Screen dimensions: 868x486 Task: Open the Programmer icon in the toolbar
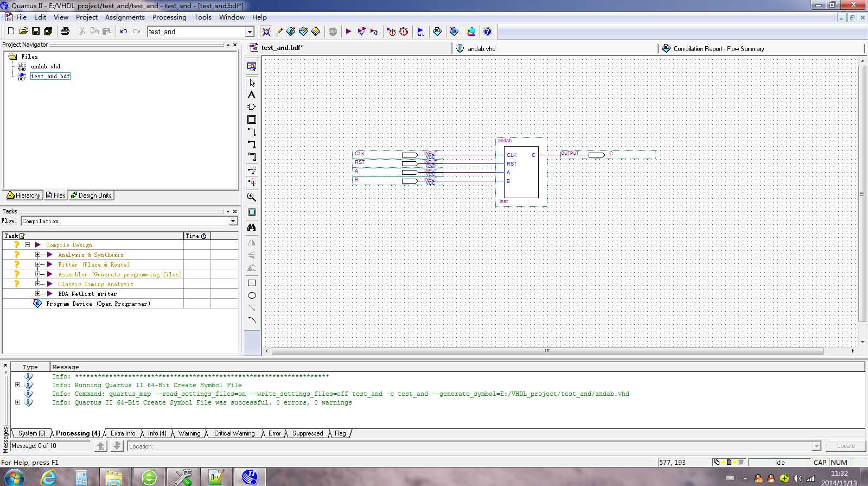point(454,31)
